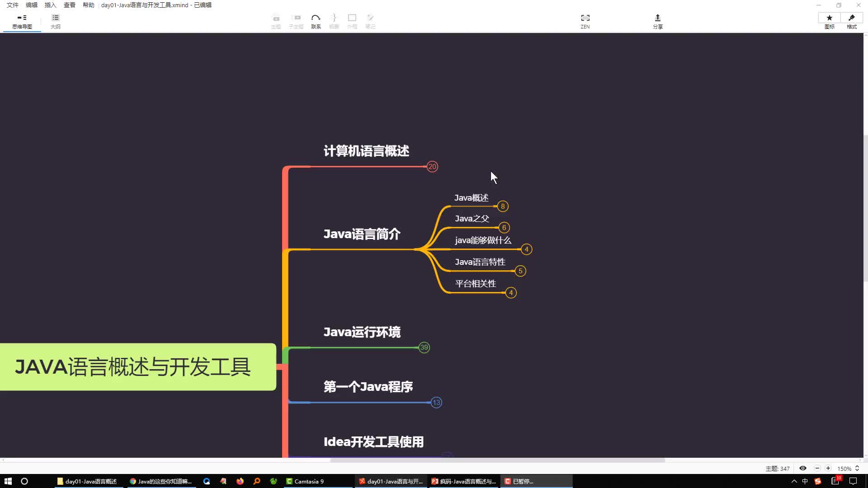The image size is (868, 488).
Task: Click the zoom out minus button
Action: (x=817, y=469)
